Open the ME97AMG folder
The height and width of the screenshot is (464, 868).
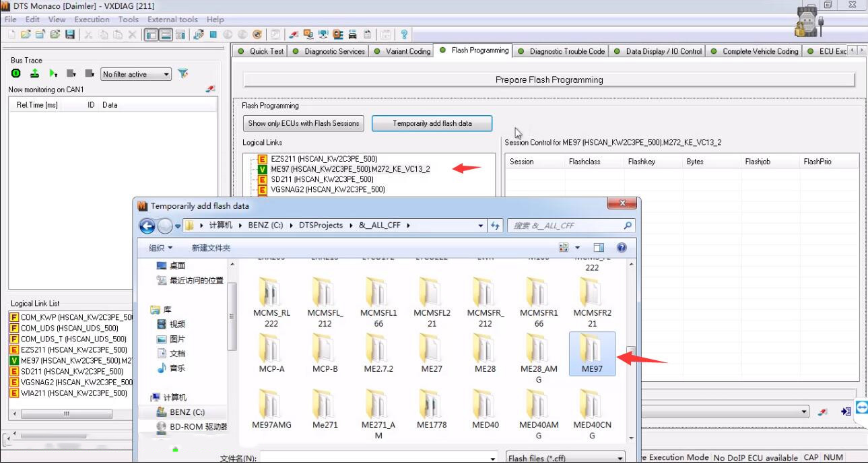pyautogui.click(x=271, y=409)
